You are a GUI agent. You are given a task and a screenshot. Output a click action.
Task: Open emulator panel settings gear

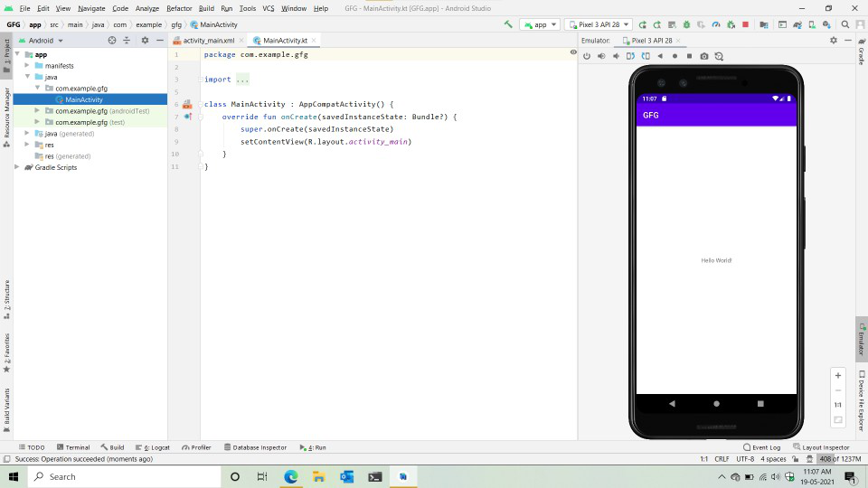click(834, 41)
